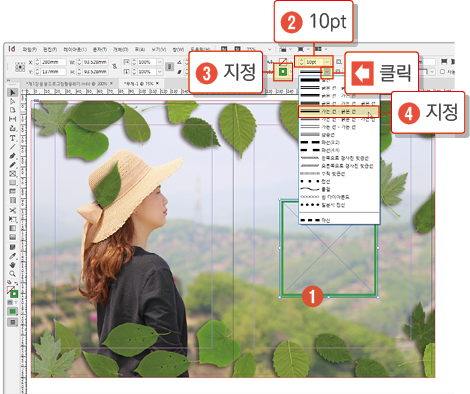
Task: Open the 편집(E) menu
Action: coord(50,49)
